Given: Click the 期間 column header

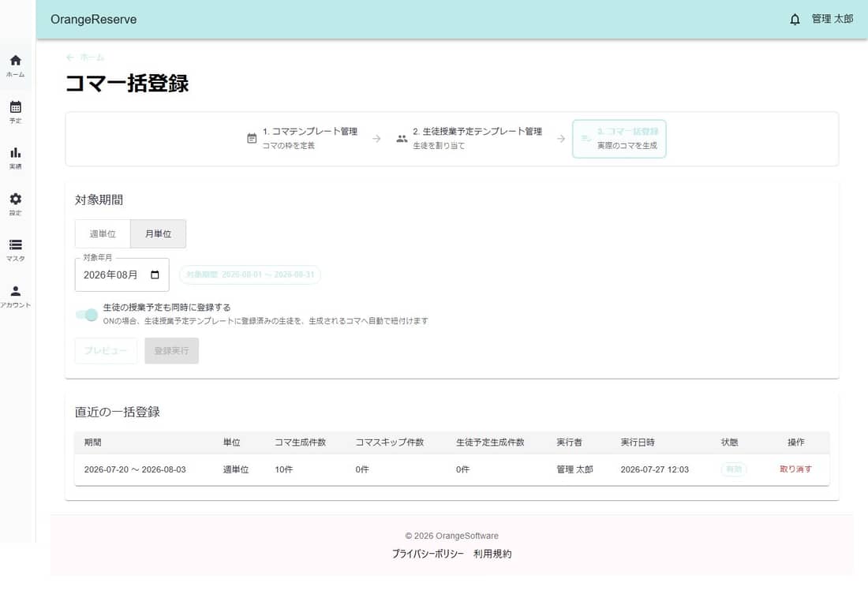Looking at the screenshot, I should point(92,442).
